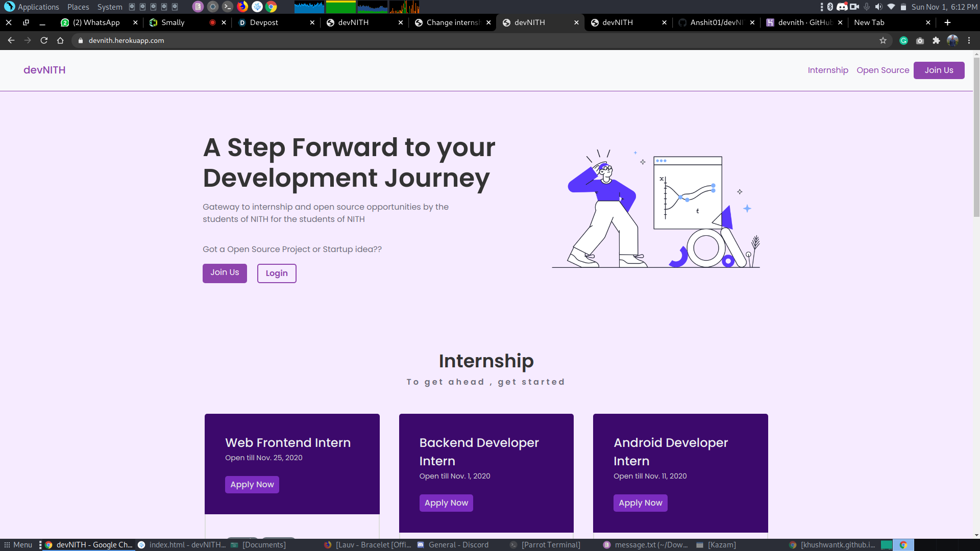Image resolution: width=980 pixels, height=551 pixels.
Task: Click Apply Now on Web Frontend Intern
Action: [252, 484]
